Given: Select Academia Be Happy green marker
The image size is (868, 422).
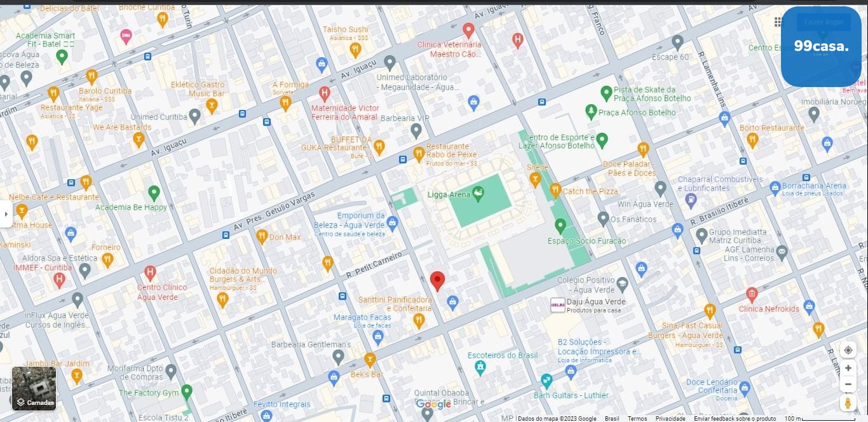Looking at the screenshot, I should (x=154, y=193).
